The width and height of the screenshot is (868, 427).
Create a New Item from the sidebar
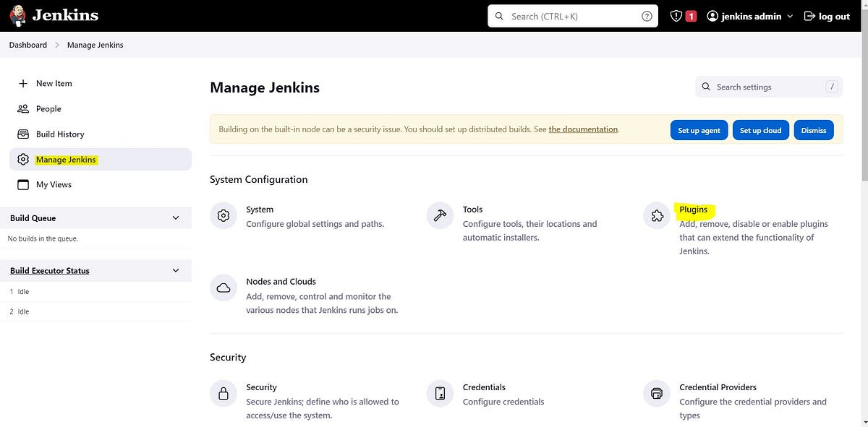pos(54,83)
